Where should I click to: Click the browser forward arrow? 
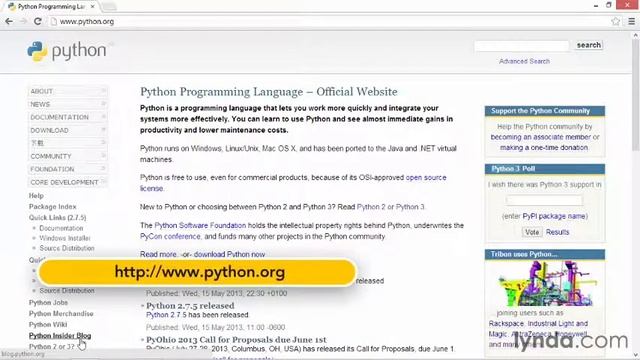pos(23,21)
